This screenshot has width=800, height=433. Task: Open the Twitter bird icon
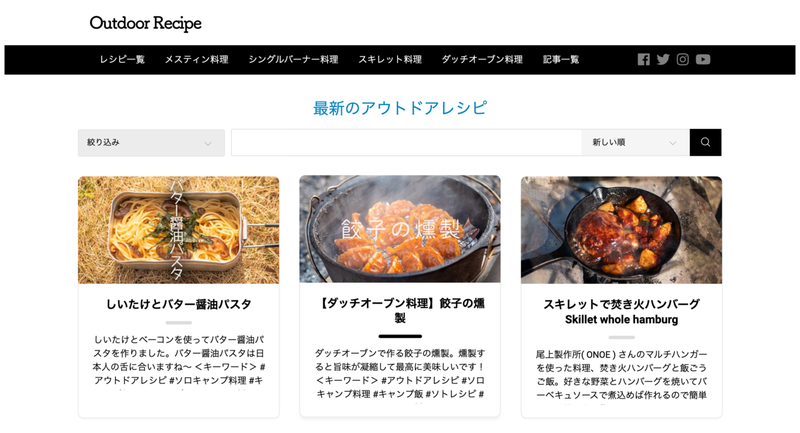coord(663,60)
